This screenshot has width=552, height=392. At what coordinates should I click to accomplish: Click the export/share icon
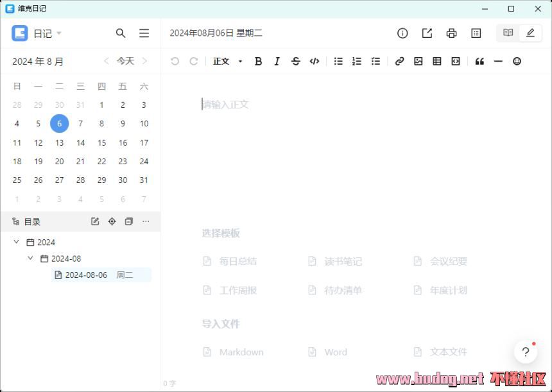(427, 33)
